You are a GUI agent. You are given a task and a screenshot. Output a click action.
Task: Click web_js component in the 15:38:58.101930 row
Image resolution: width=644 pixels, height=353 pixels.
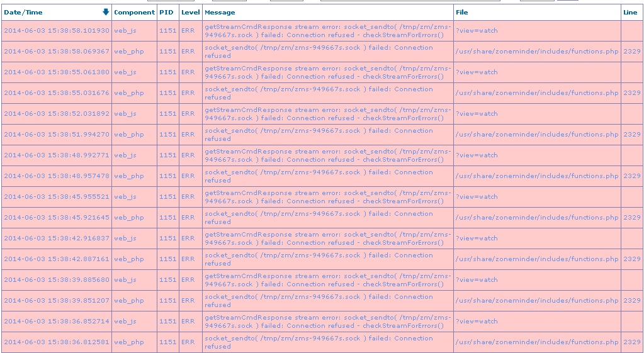(125, 30)
